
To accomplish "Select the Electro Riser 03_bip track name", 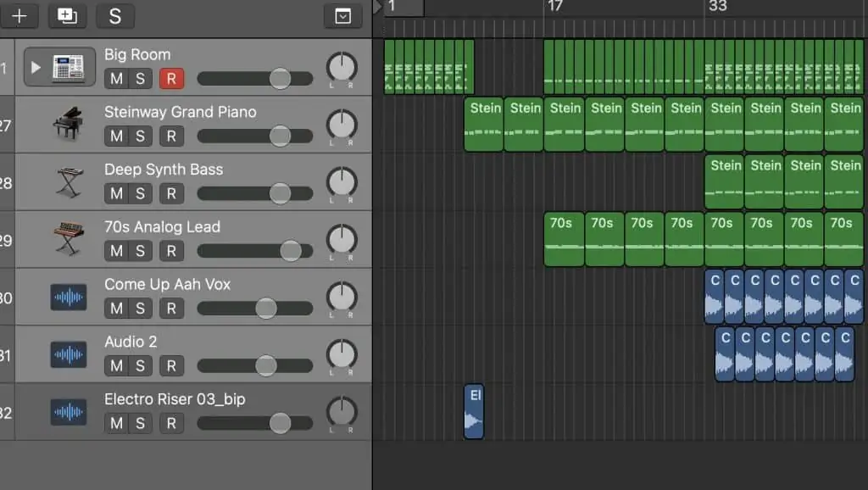I will click(x=175, y=399).
